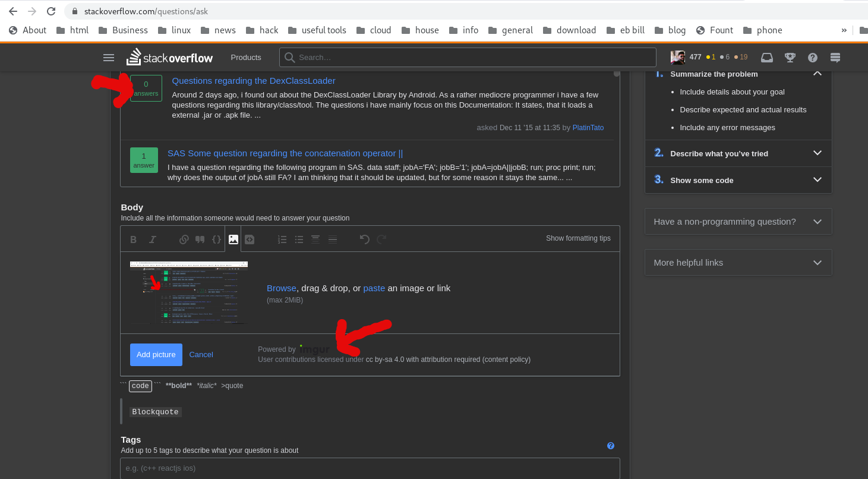Open the inbox icon in top bar

[767, 58]
